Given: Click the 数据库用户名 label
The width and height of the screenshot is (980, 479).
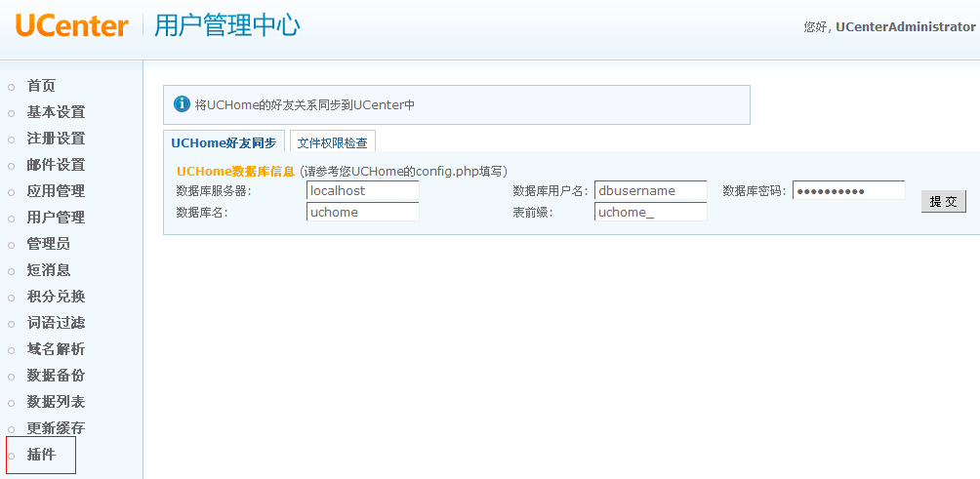Looking at the screenshot, I should point(551,191).
